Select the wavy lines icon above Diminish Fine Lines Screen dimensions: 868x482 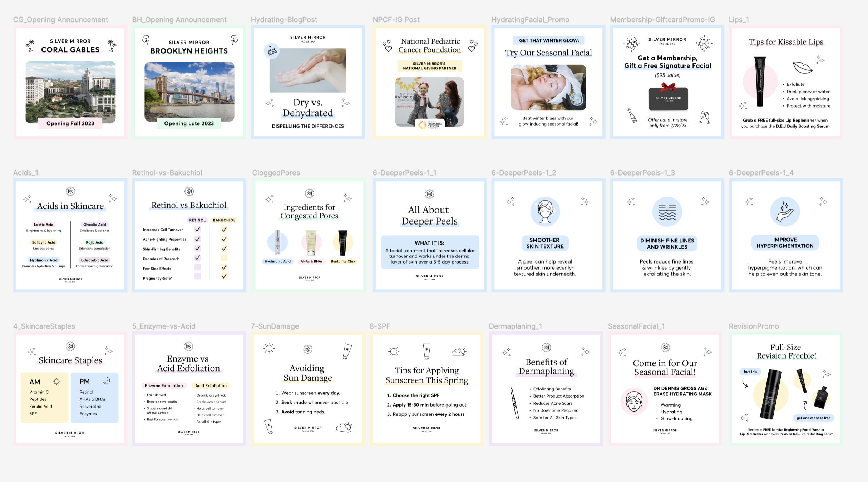[x=667, y=211]
